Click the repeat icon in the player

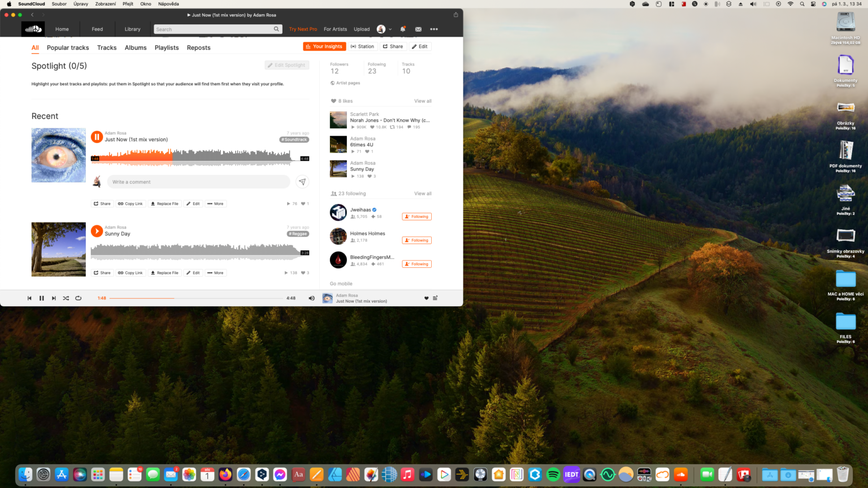pyautogui.click(x=79, y=298)
